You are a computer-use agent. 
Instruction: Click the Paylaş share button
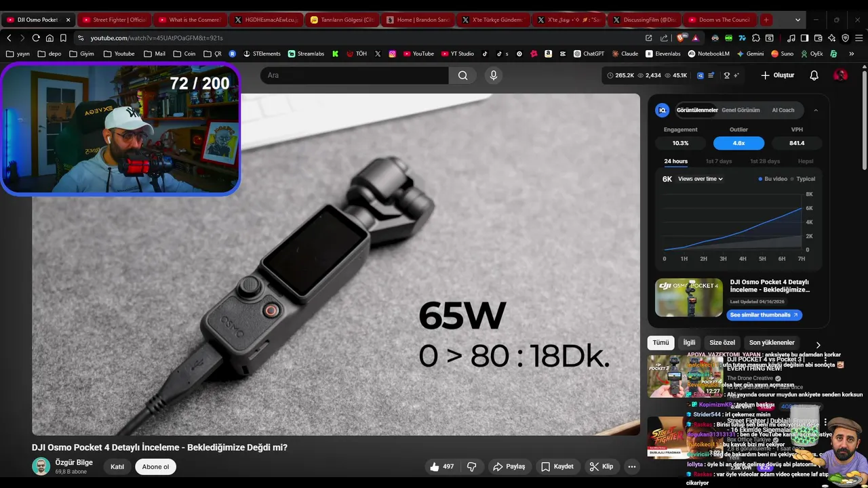[x=509, y=466]
